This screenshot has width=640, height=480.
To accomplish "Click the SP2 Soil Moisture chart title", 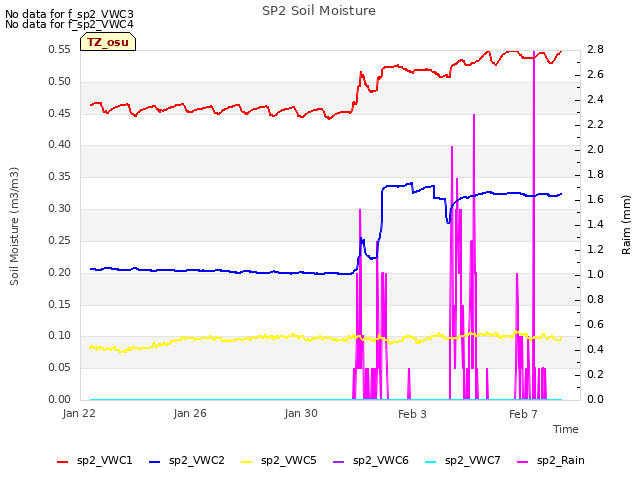I will point(319,11).
